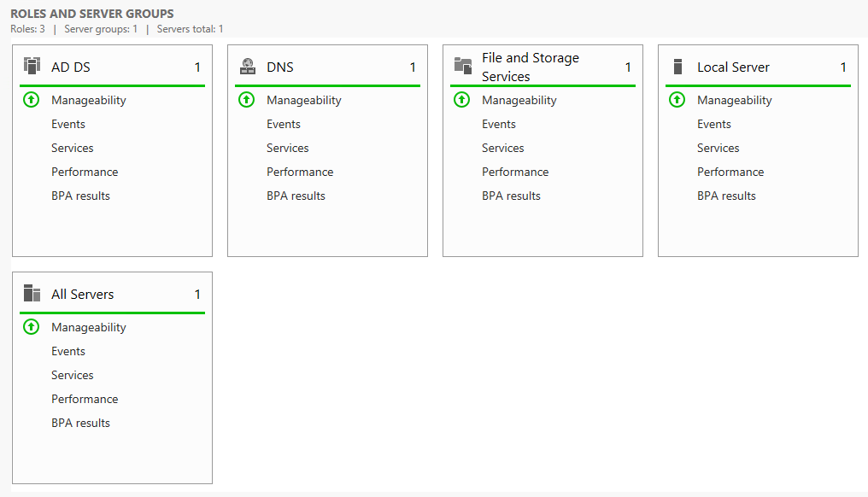Open Performance under AD DS
The image size is (868, 497).
coord(85,172)
